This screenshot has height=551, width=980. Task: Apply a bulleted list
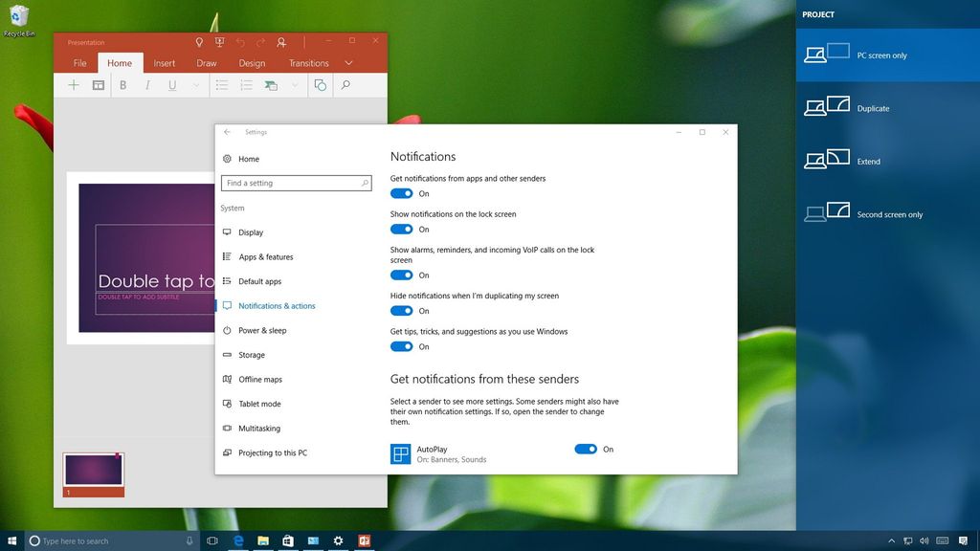click(x=222, y=85)
